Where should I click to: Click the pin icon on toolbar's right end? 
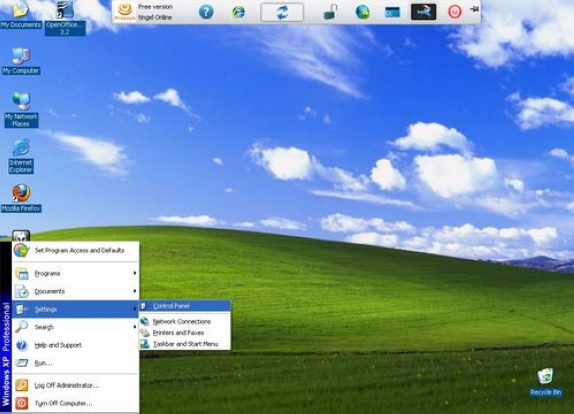point(474,9)
